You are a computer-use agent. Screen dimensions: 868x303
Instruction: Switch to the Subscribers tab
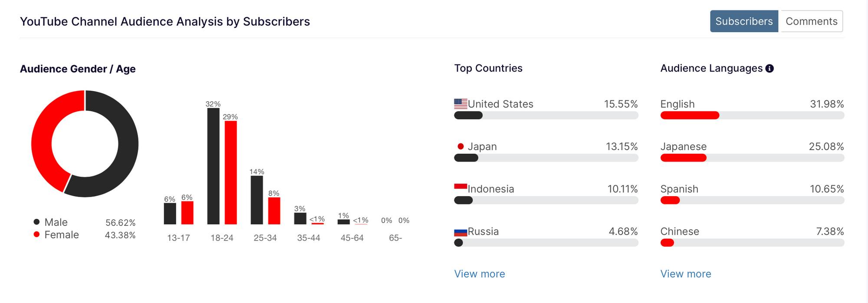point(744,21)
